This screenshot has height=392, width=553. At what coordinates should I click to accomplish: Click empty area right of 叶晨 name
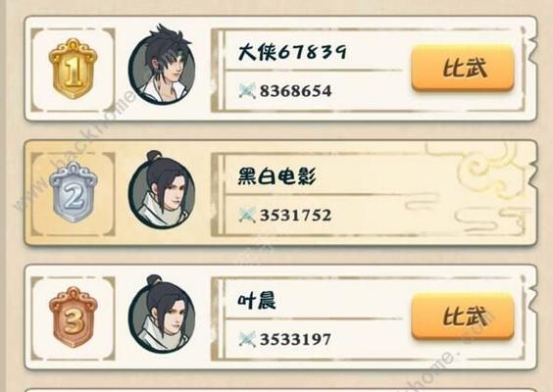point(338,301)
